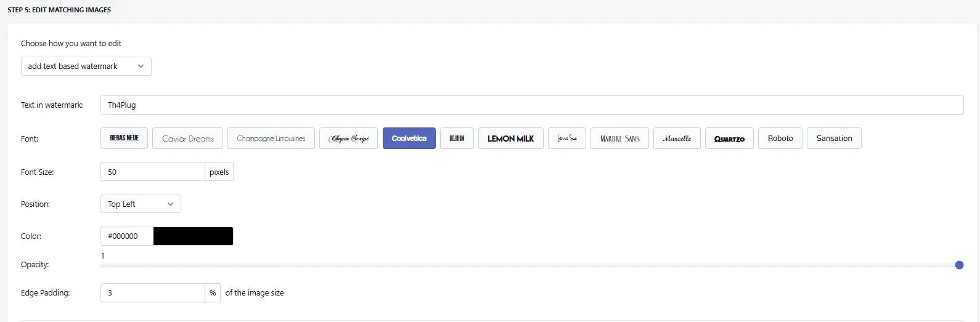Focus the watermark text field
980x322 pixels.
pyautogui.click(x=532, y=105)
